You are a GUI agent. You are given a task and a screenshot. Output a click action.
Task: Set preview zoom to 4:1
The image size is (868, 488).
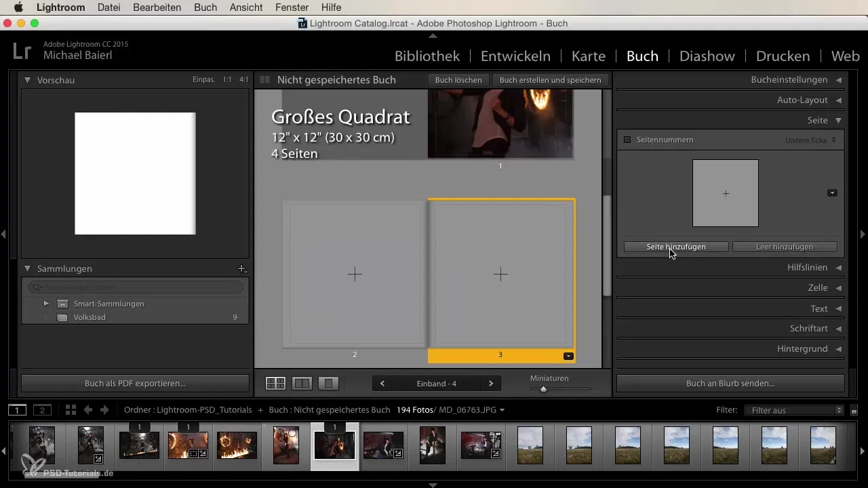click(x=243, y=80)
